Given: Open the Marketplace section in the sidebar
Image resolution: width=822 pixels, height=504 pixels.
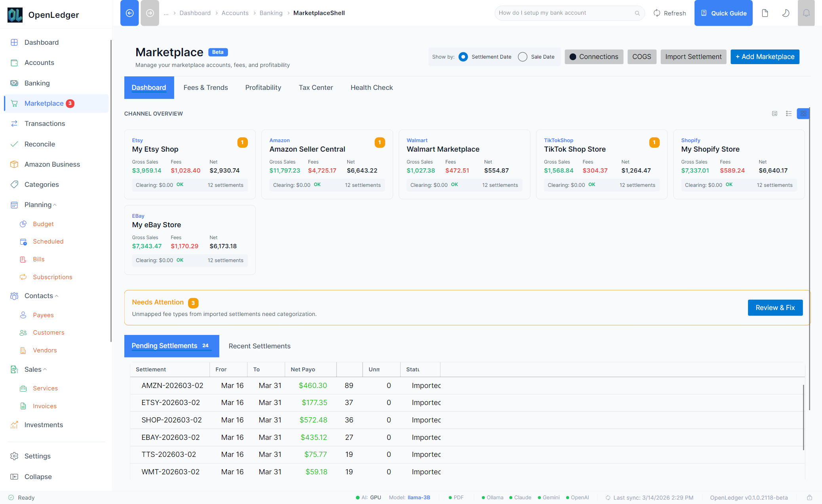Looking at the screenshot, I should tap(44, 103).
